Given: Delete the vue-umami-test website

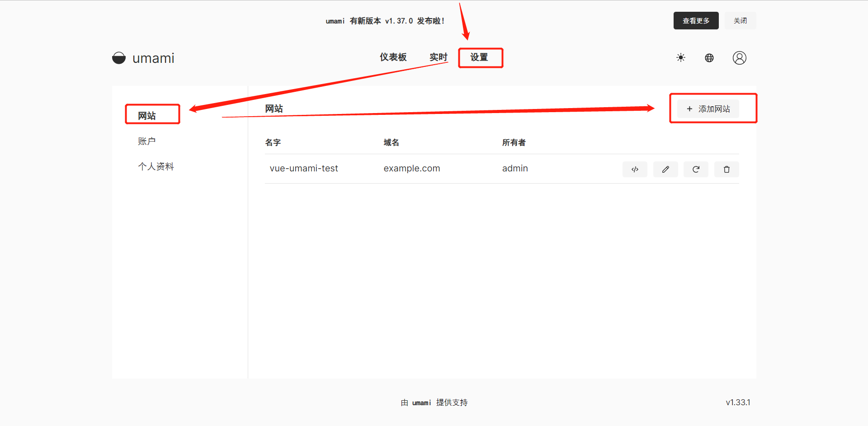Looking at the screenshot, I should pos(726,170).
